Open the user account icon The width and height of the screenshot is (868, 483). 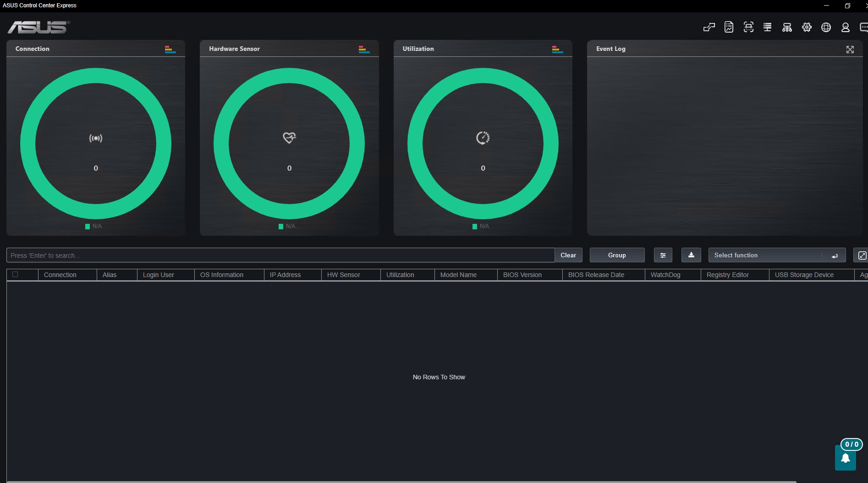tap(846, 28)
